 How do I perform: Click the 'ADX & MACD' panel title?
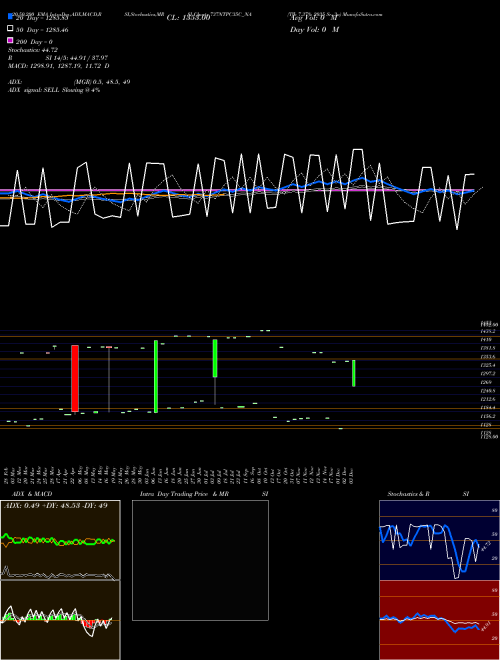click(32, 494)
